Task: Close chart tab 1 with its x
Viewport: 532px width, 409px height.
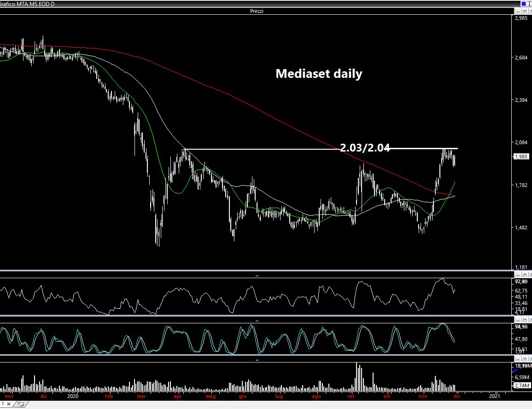Action: tap(9, 404)
